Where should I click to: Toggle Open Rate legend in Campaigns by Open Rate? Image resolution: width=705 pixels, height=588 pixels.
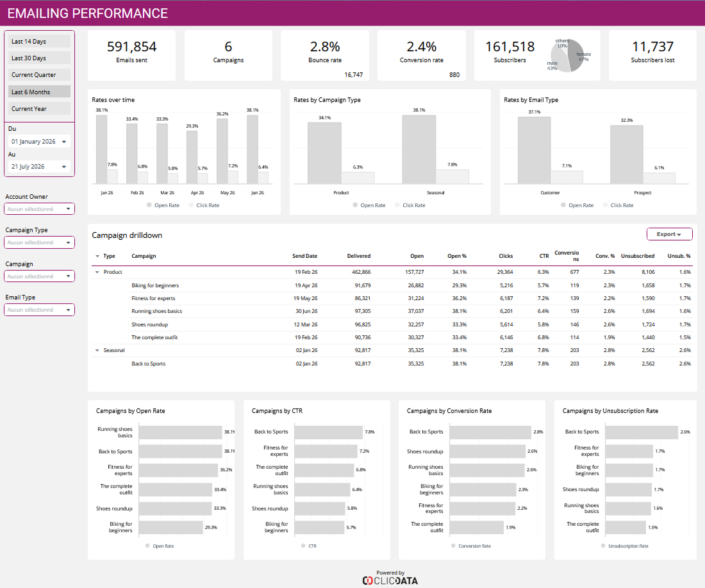(159, 546)
